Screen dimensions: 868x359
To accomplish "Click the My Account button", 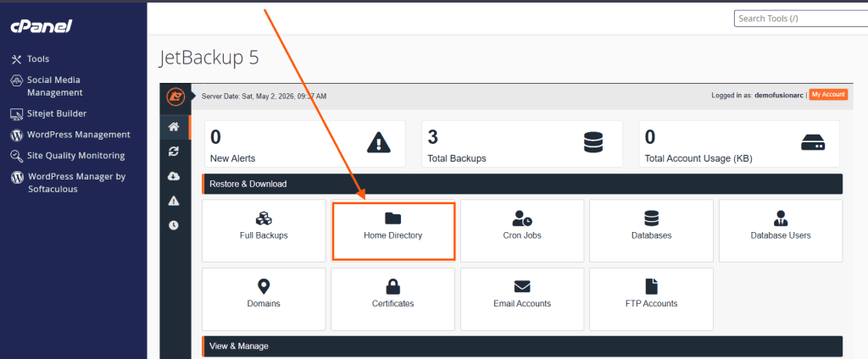I will 828,95.
